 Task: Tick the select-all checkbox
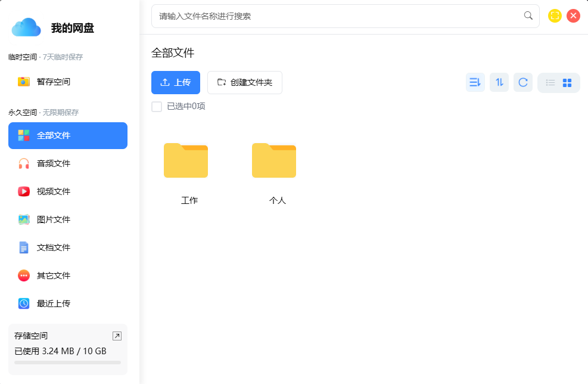click(x=157, y=107)
